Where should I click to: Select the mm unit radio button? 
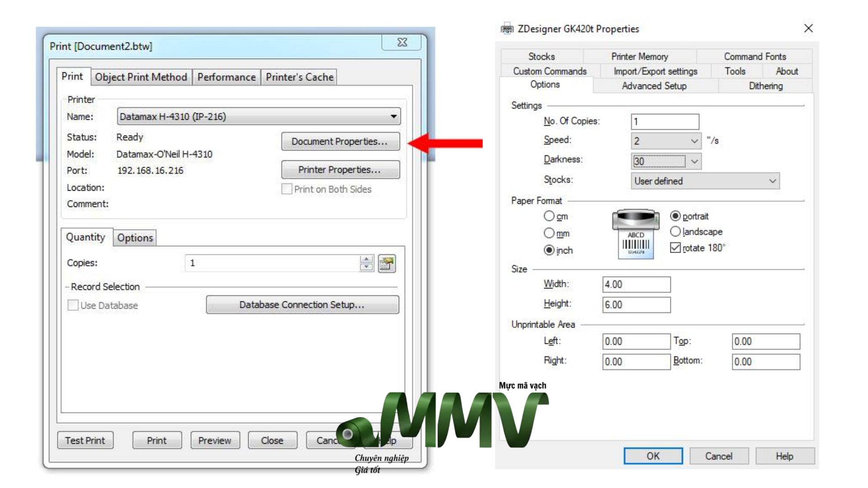tap(549, 233)
